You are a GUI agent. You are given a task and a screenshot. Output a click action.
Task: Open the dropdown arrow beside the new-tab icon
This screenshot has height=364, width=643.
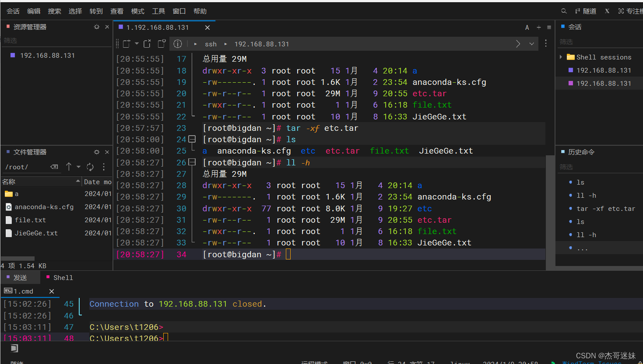coord(136,44)
